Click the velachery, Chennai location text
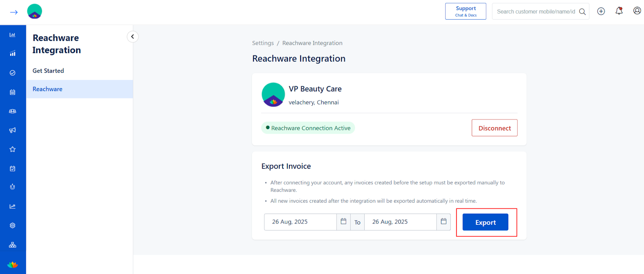The width and height of the screenshot is (644, 274). pyautogui.click(x=314, y=103)
